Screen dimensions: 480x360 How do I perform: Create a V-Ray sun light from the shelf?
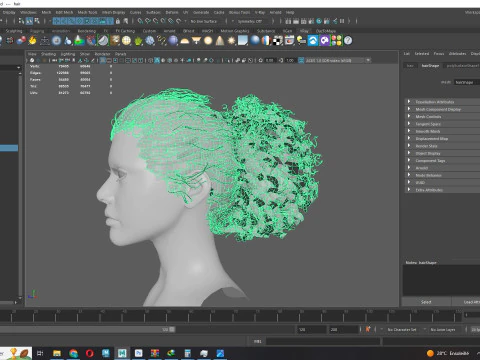coord(231,41)
